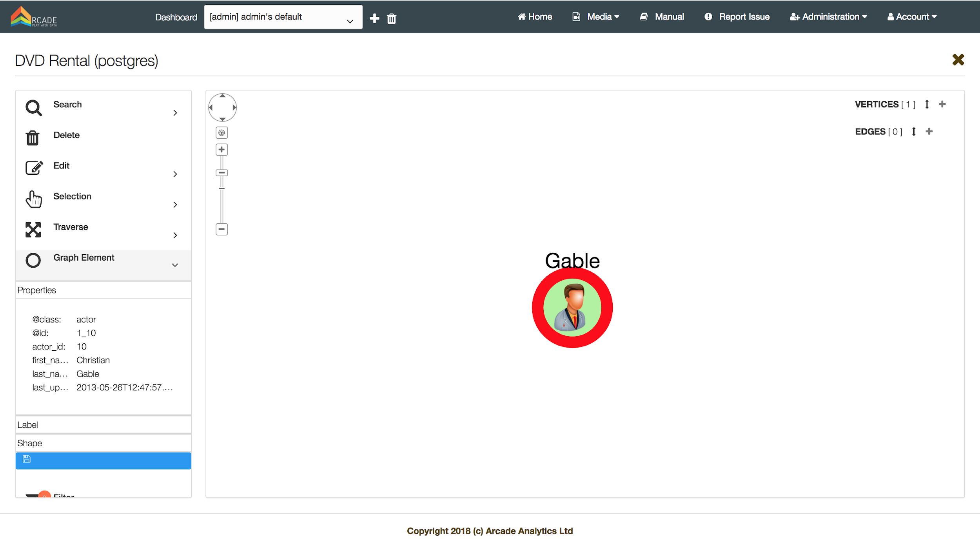This screenshot has width=980, height=547.
Task: Toggle vertices list sort arrows
Action: click(x=927, y=104)
